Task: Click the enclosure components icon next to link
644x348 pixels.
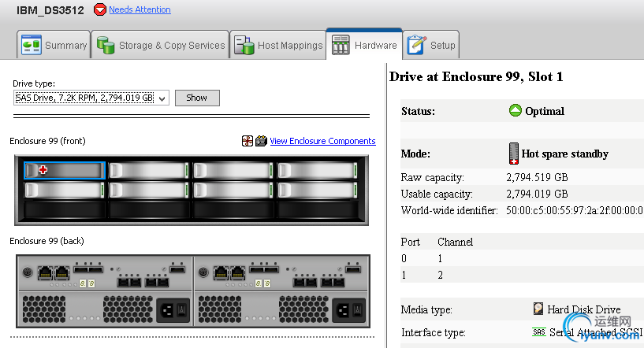Action: pyautogui.click(x=261, y=141)
